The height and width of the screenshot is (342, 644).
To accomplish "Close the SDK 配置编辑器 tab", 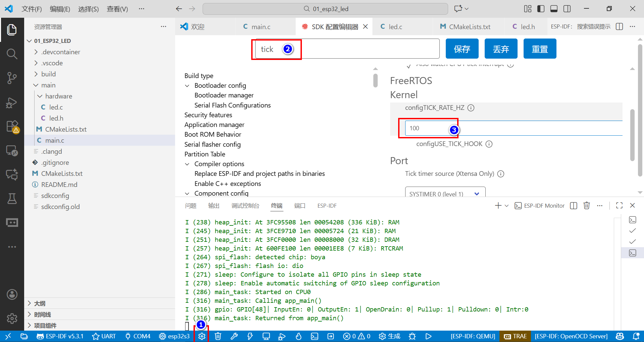I will tap(366, 26).
